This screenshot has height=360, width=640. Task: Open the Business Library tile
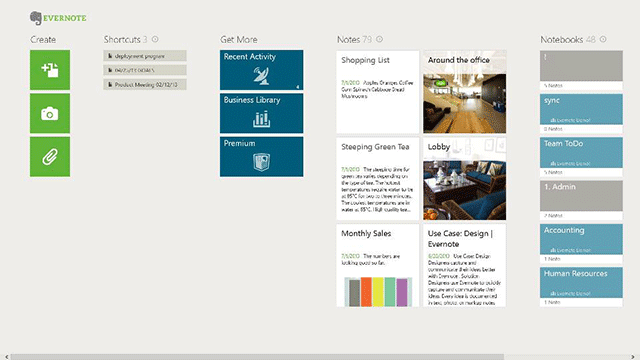click(x=261, y=113)
